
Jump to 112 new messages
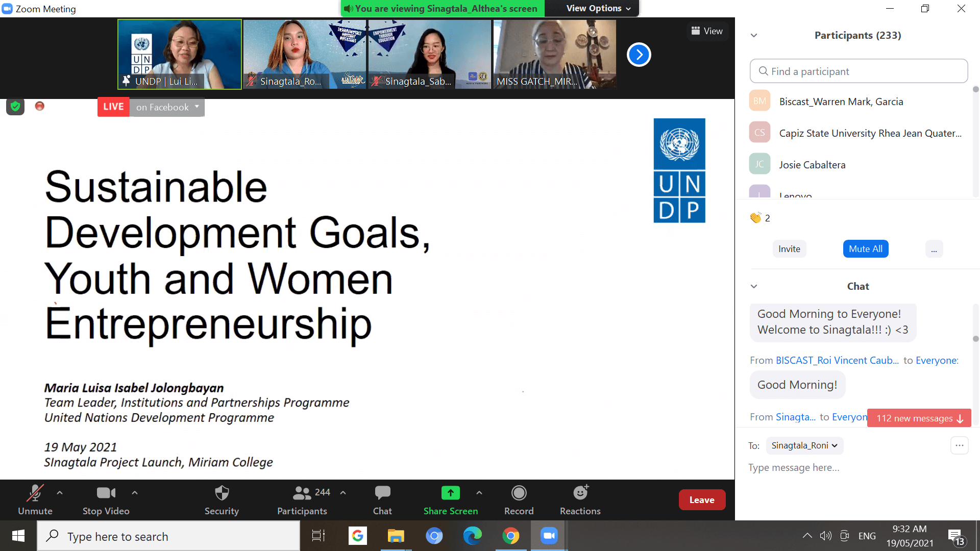(x=919, y=418)
